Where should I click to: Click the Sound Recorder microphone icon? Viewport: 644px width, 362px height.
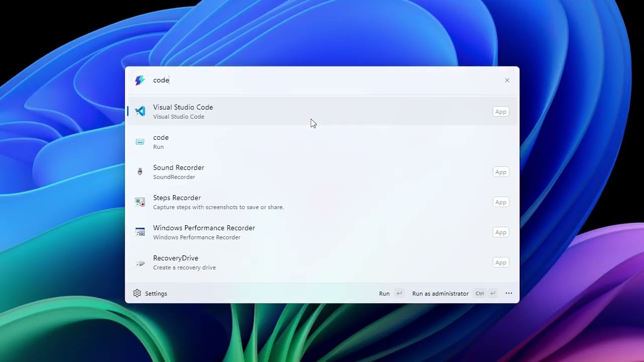(x=140, y=172)
